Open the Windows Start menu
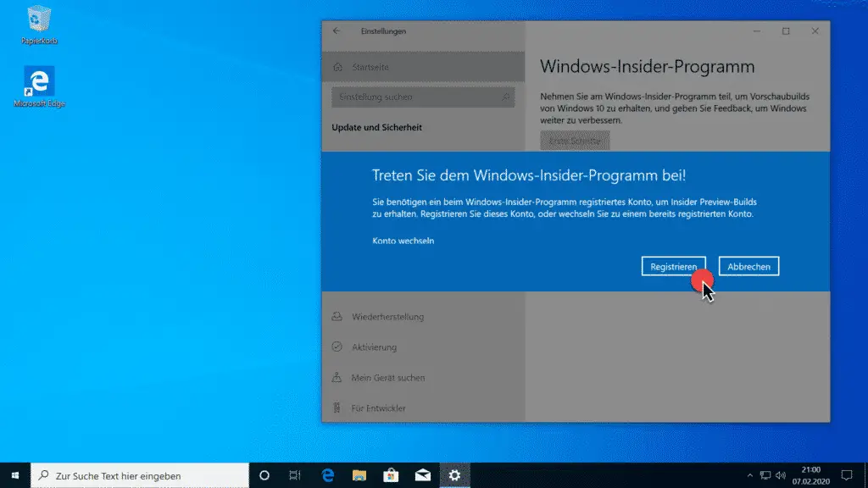The height and width of the screenshot is (488, 868). coord(15,475)
